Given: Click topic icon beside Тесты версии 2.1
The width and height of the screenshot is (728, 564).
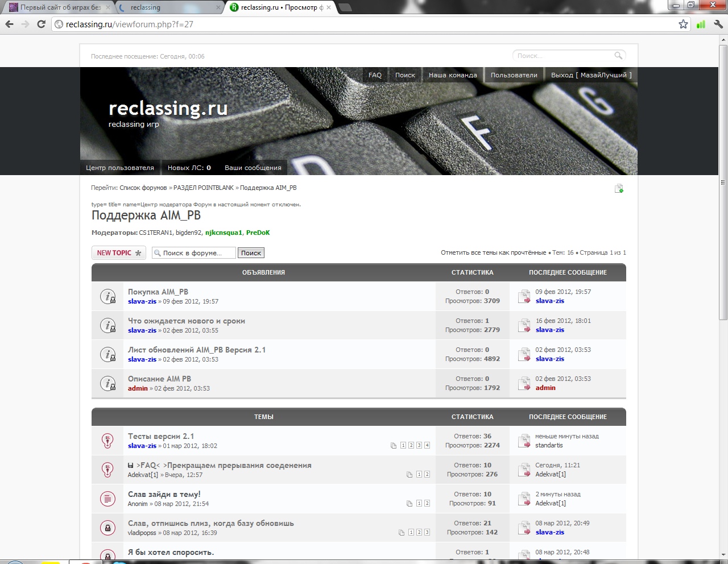Looking at the screenshot, I should coord(107,441).
